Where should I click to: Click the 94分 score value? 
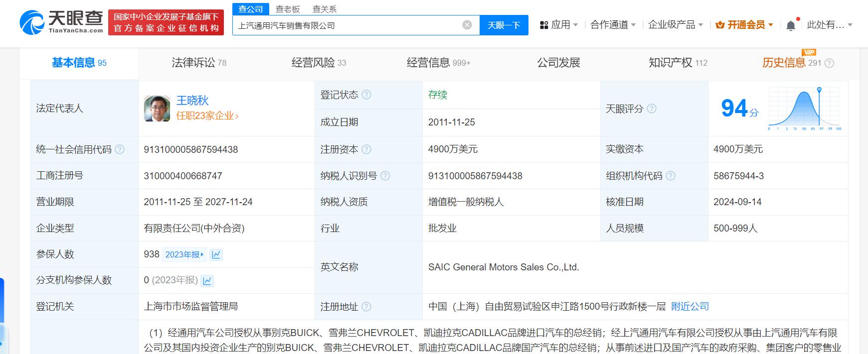[740, 108]
